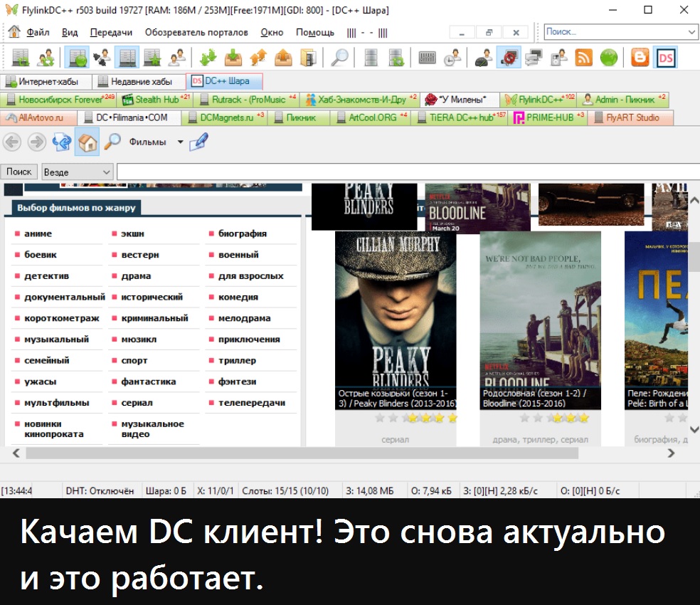Open the Везде search scope combo box
This screenshot has height=605, width=700.
(77, 172)
